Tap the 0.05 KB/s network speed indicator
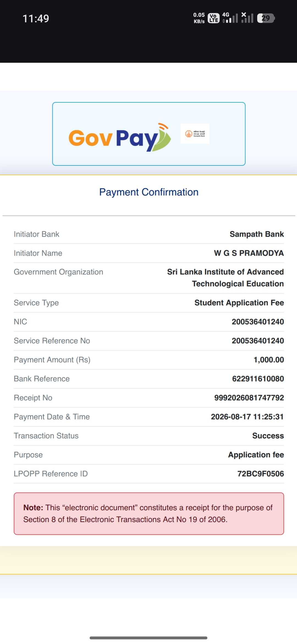Viewport: 297px width, 644px height. click(199, 18)
